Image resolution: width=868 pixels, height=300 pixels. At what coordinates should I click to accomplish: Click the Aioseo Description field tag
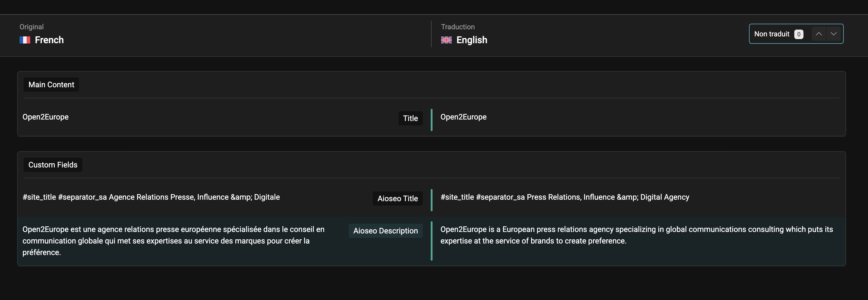pos(385,231)
